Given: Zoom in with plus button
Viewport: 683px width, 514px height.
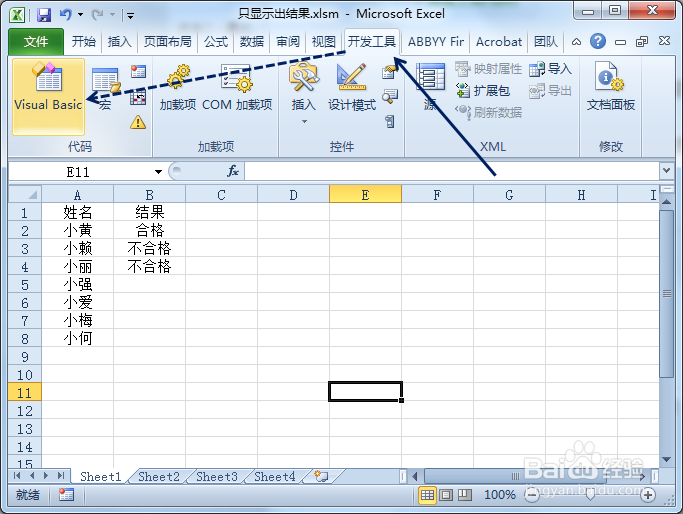Looking at the screenshot, I should (648, 495).
